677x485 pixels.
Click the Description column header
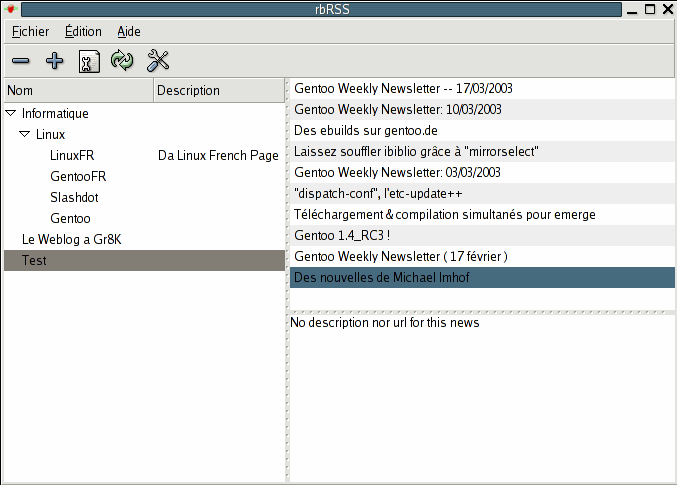218,90
